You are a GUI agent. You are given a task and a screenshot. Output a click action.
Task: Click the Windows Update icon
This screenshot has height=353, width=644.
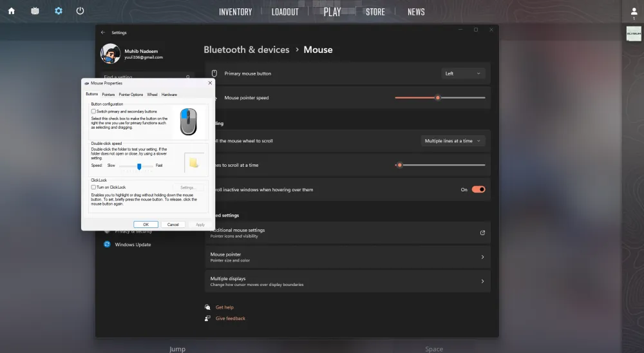pyautogui.click(x=107, y=244)
